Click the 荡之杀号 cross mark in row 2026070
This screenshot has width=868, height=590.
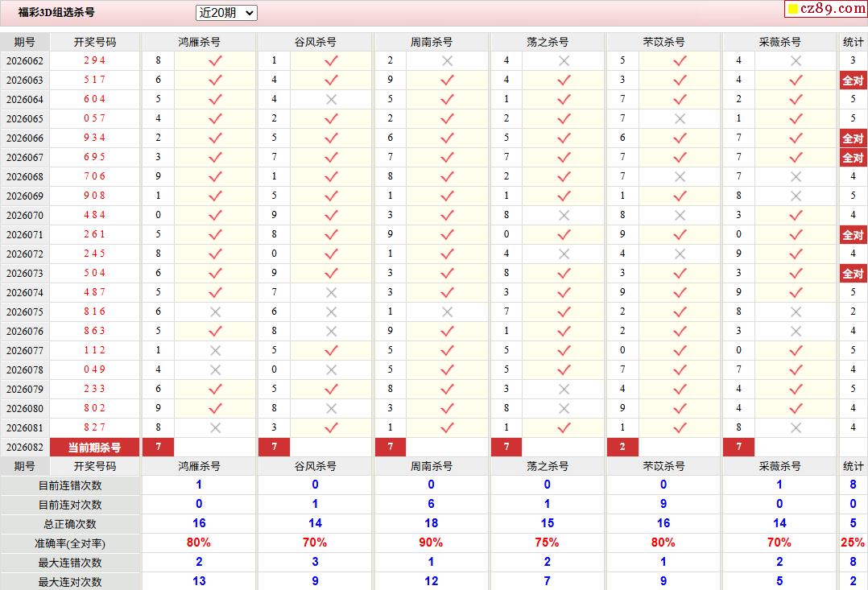564,215
